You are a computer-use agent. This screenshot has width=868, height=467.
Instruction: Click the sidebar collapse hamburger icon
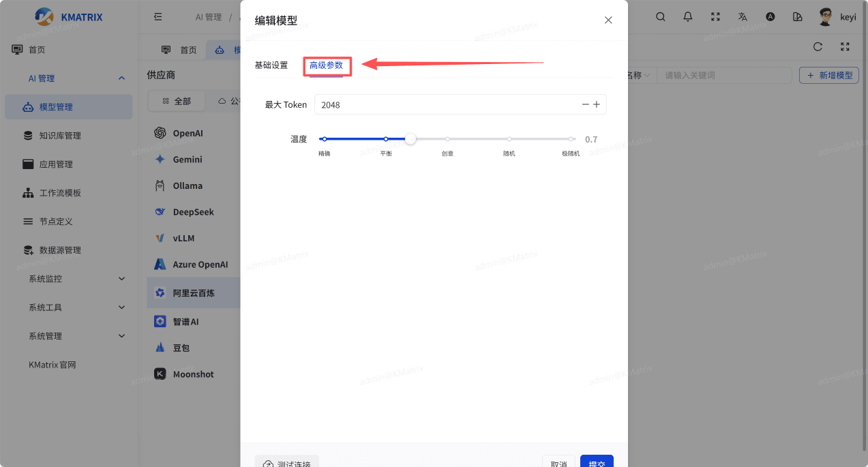click(158, 17)
